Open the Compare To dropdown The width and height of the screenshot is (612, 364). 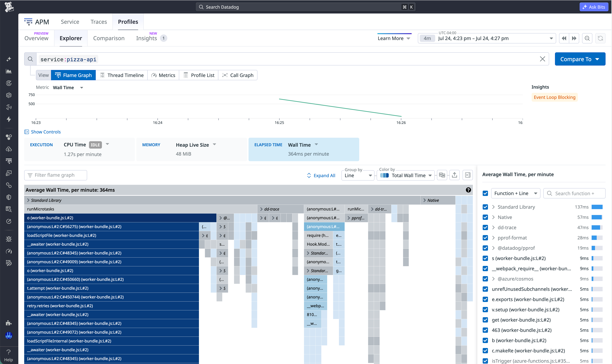[580, 59]
